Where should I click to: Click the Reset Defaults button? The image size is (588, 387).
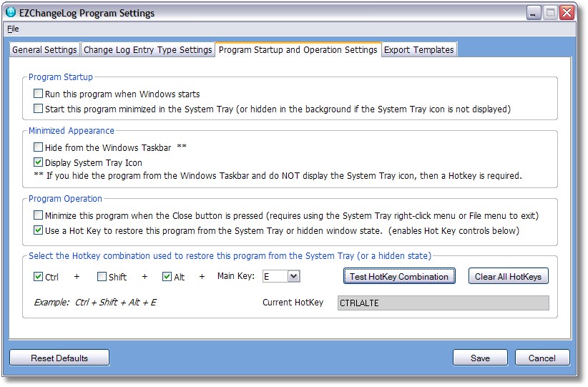point(59,358)
